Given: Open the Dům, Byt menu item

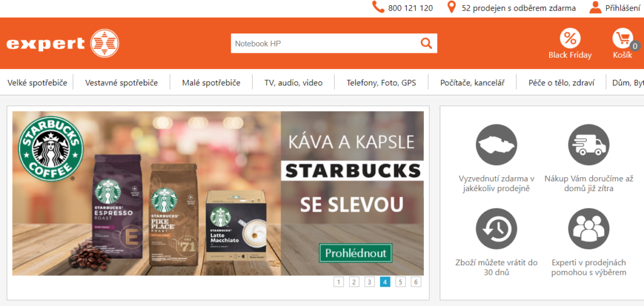Looking at the screenshot, I should (x=628, y=83).
